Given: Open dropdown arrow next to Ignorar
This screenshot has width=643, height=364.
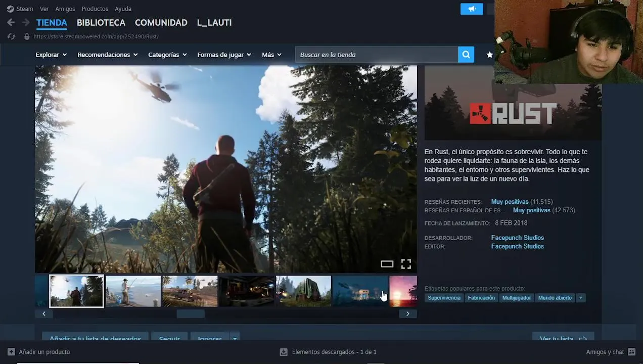Looking at the screenshot, I should (x=235, y=338).
